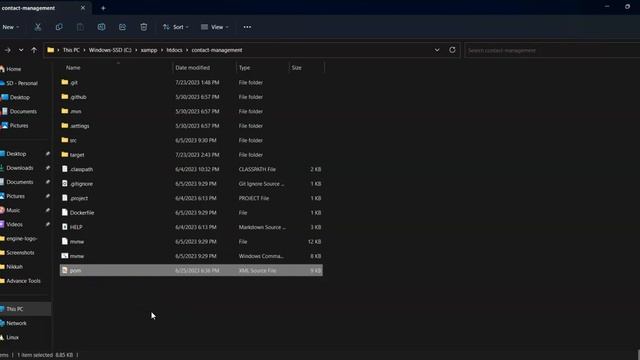Click pin icon next to Music
The width and height of the screenshot is (640, 360).
coord(47,210)
